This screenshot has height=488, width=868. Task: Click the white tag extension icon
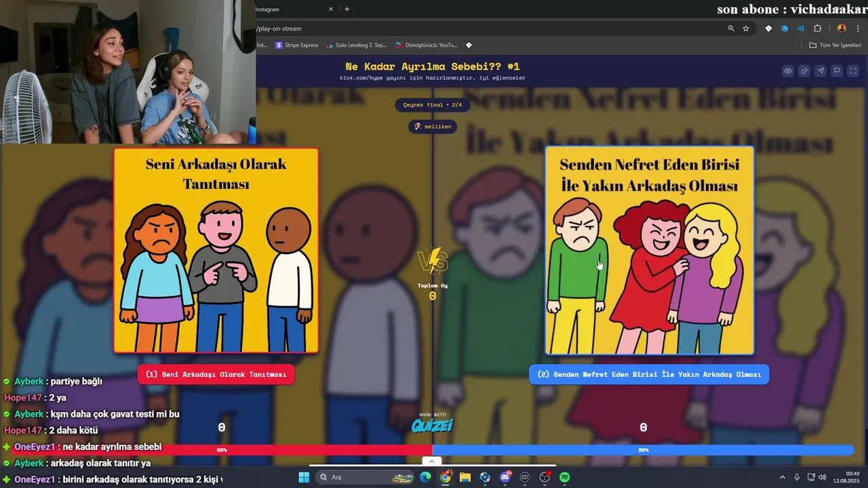click(x=768, y=28)
